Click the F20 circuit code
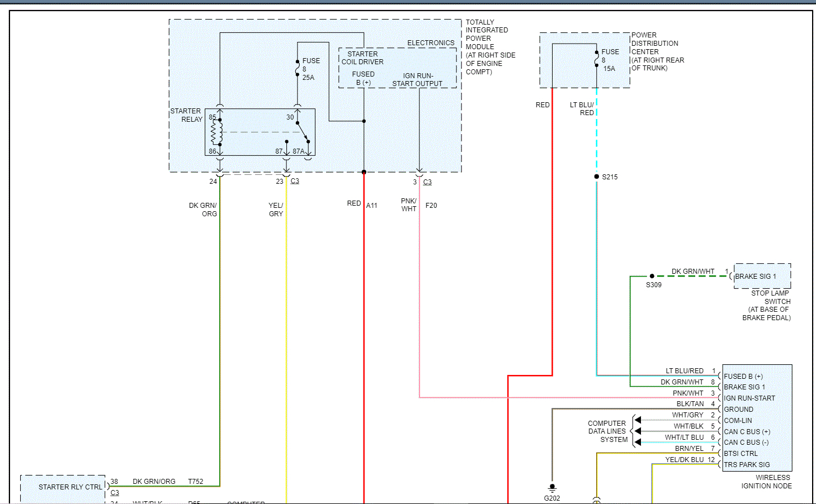The height and width of the screenshot is (504, 816). pyautogui.click(x=431, y=206)
